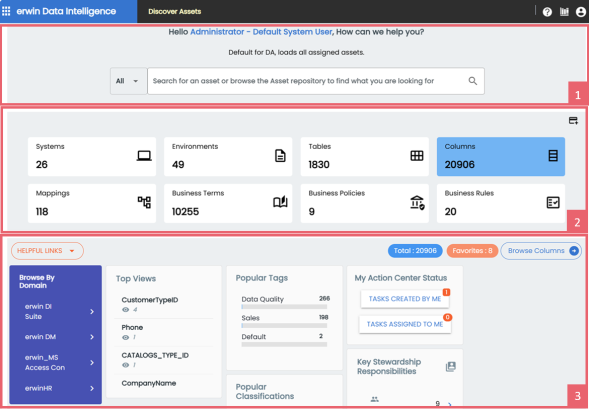
Task: Open the user profile account icon
Action: click(x=581, y=12)
